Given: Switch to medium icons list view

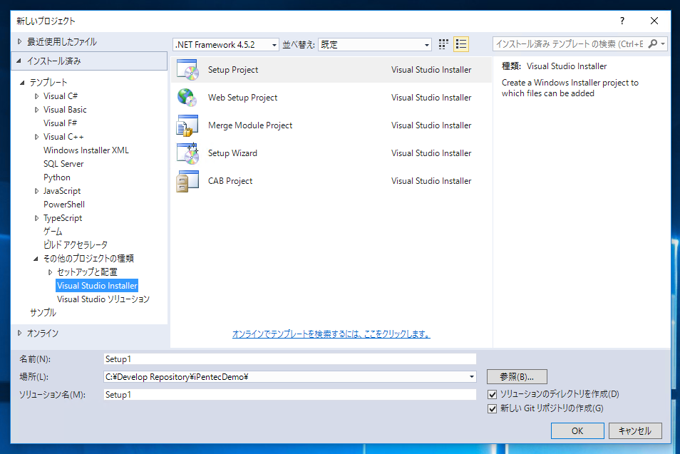Looking at the screenshot, I should point(461,44).
